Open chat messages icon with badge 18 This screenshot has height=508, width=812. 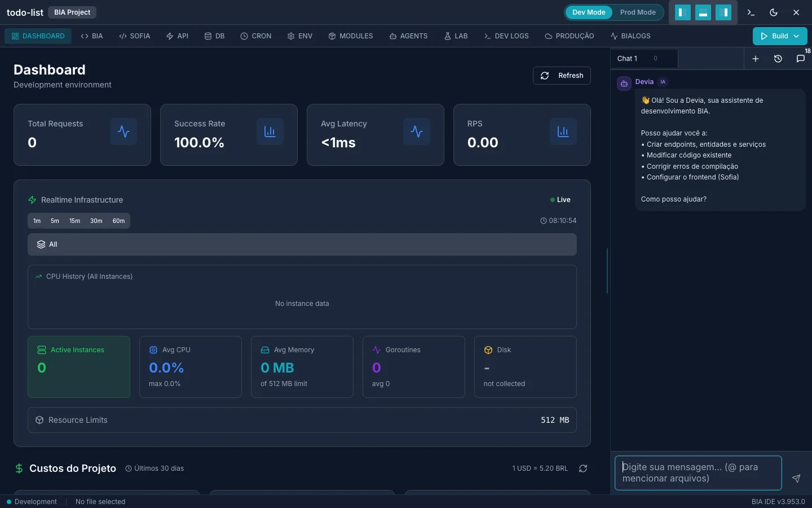(x=801, y=59)
